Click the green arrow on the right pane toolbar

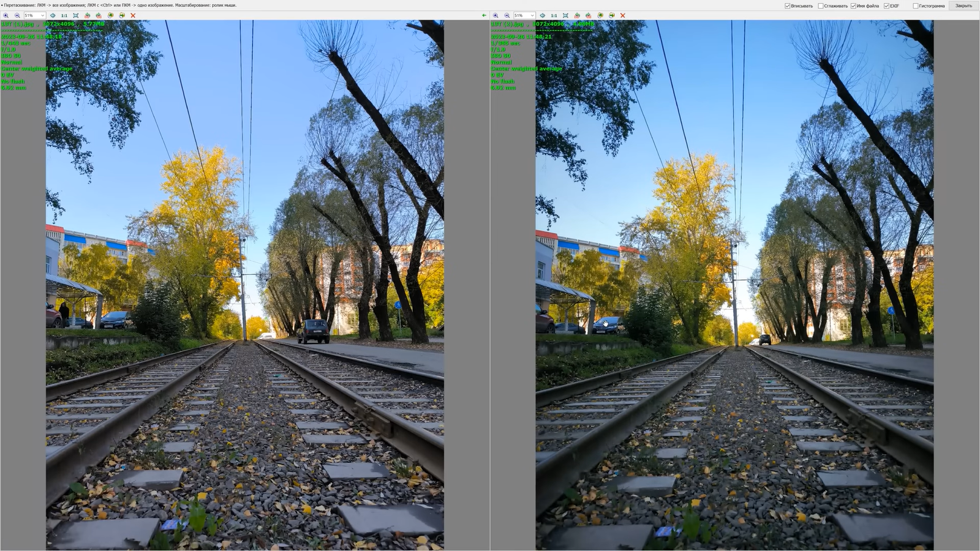pyautogui.click(x=484, y=15)
